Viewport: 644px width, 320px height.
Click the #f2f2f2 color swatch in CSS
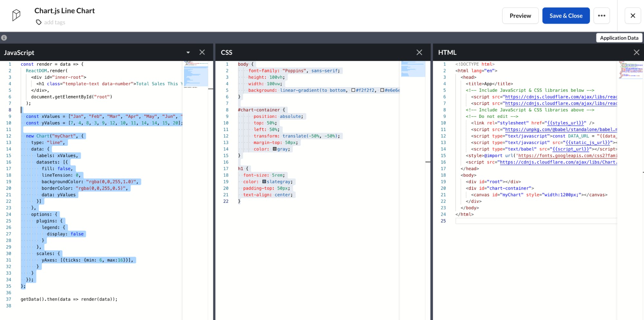coord(353,90)
